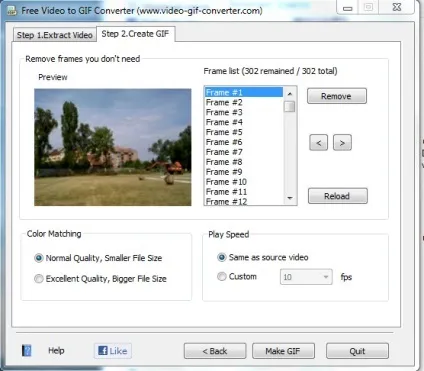Open the Help link
This screenshot has height=371, width=424.
(56, 350)
